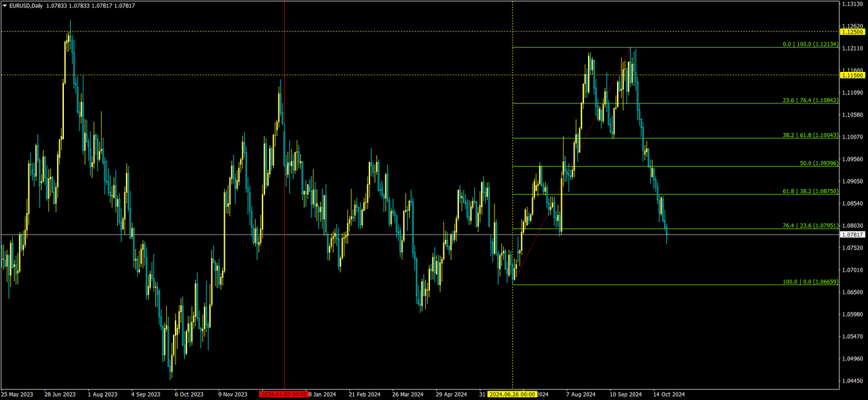868x400 pixels.
Task: Open the chart menu triangle beside EURUSD,Daily
Action: (5, 5)
